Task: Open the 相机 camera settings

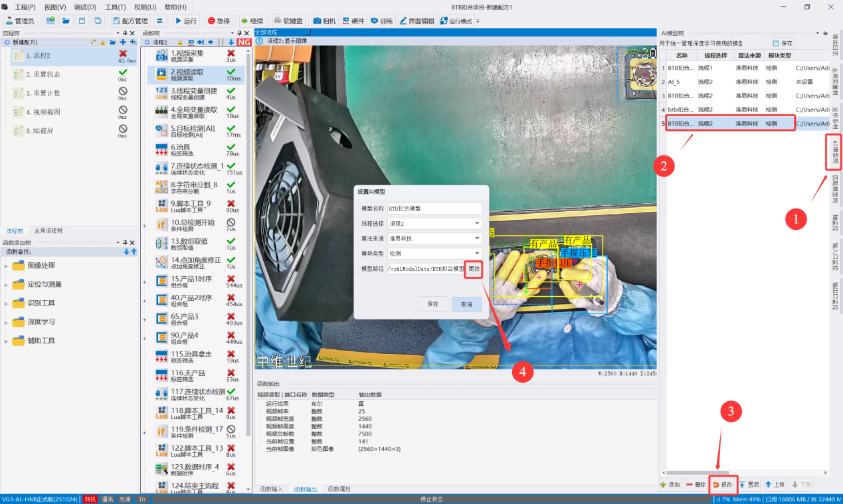Action: tap(324, 21)
